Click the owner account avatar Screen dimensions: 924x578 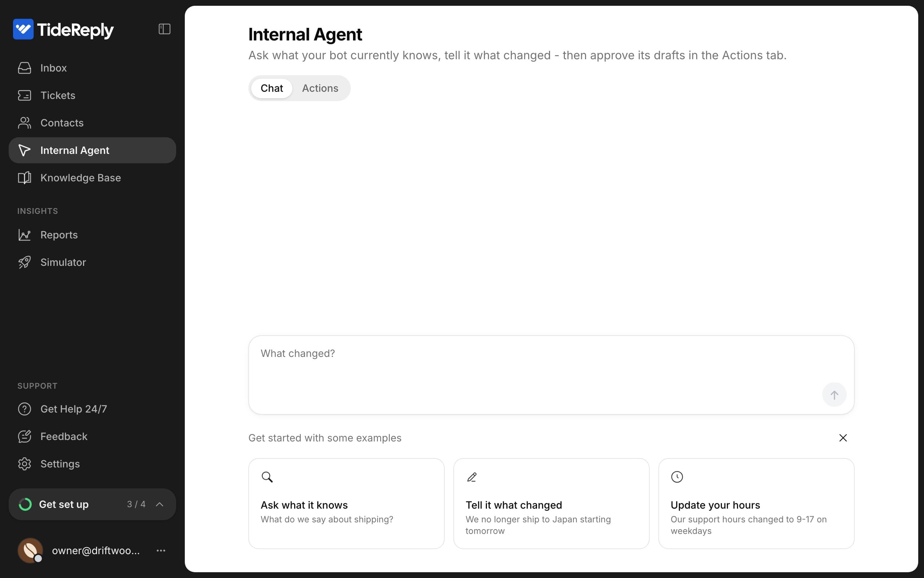tap(30, 551)
